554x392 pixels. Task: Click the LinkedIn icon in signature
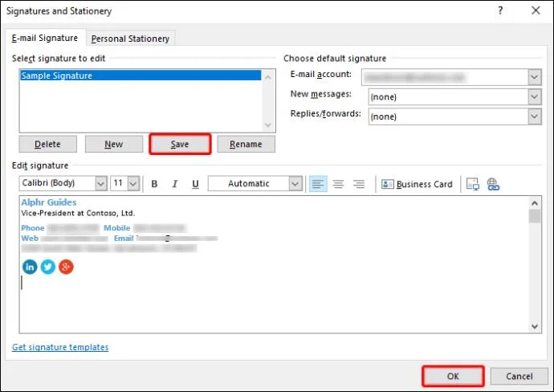point(30,267)
